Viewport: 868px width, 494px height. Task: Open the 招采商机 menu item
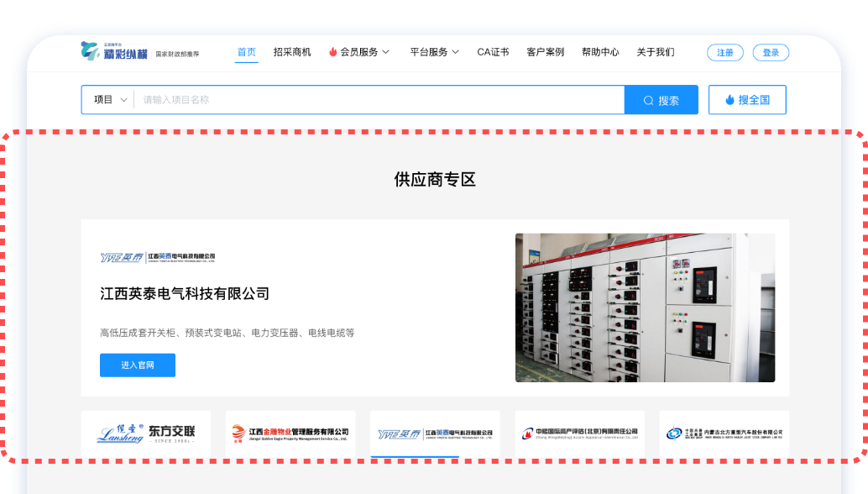point(292,52)
